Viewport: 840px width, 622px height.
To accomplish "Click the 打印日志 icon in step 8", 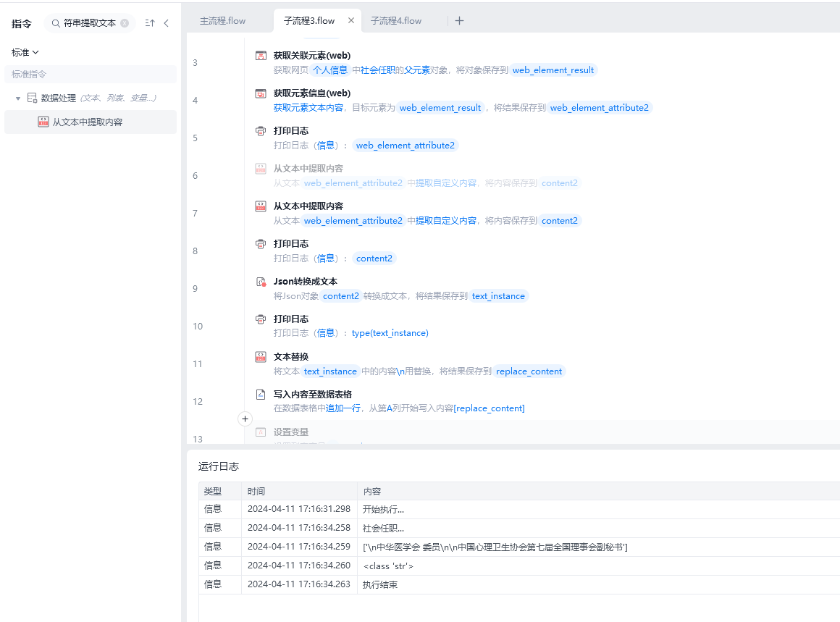I will [261, 244].
